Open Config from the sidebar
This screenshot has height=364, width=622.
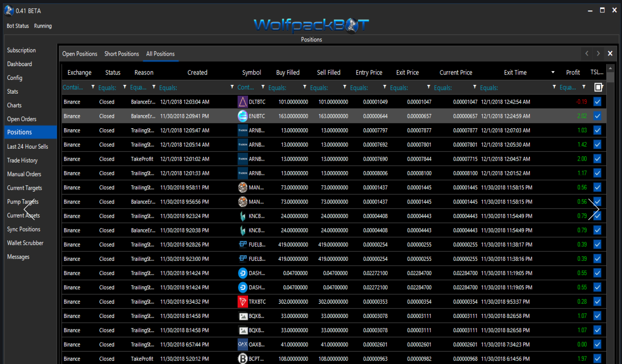click(15, 78)
